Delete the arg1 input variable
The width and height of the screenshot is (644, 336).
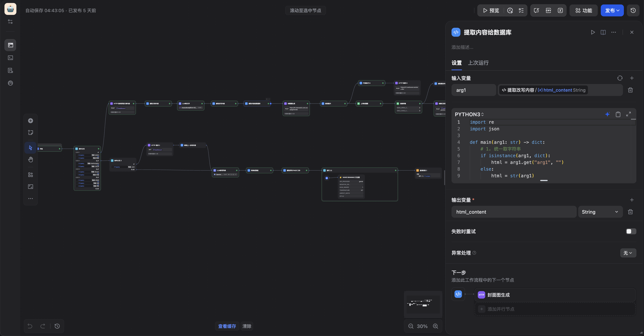tap(630, 90)
